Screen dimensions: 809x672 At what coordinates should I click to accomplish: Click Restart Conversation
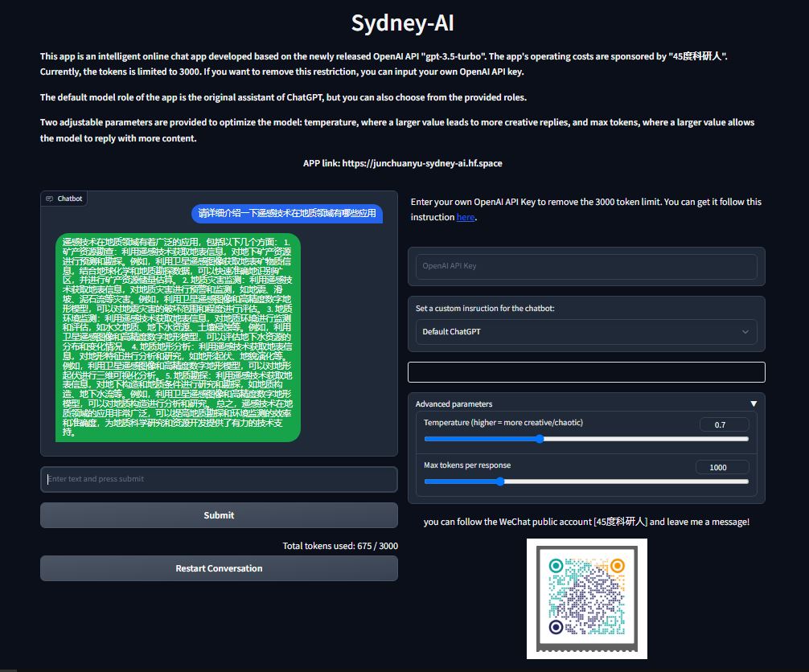pyautogui.click(x=219, y=568)
